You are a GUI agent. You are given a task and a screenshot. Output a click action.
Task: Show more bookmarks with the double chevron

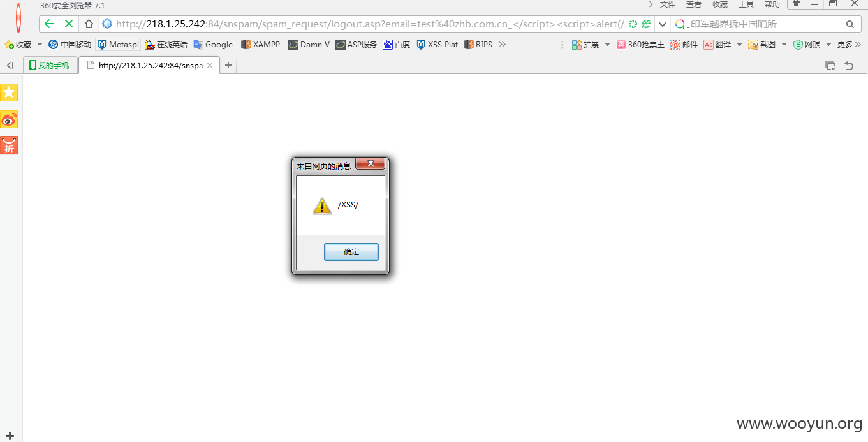tap(502, 45)
